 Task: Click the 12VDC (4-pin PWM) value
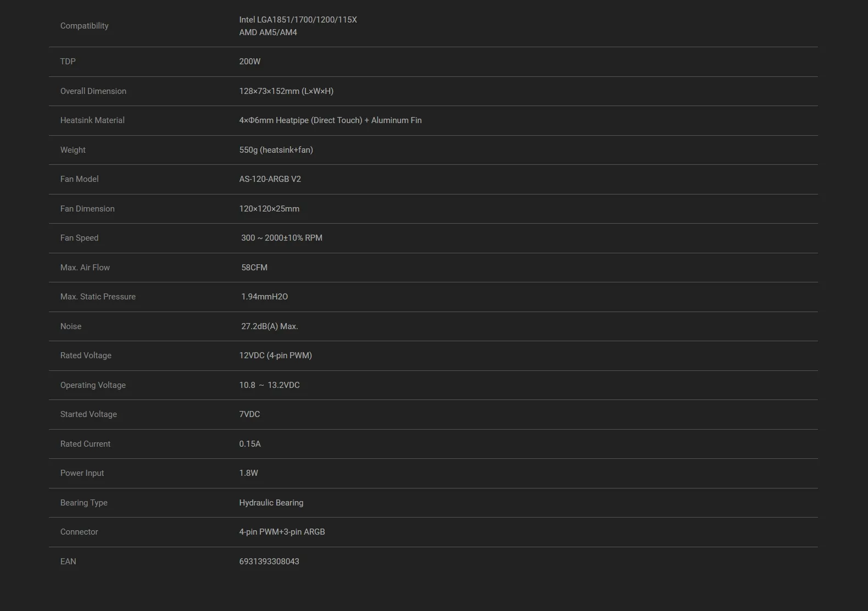tap(275, 356)
